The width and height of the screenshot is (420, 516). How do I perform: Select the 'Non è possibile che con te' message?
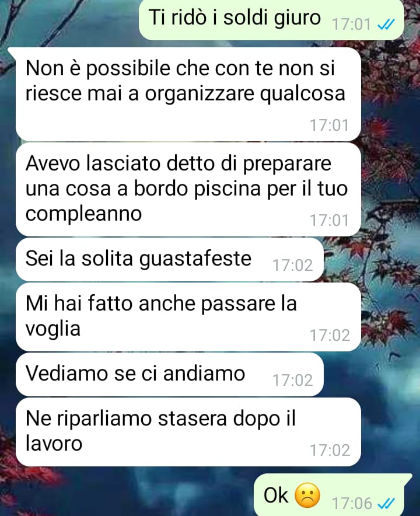point(188,95)
